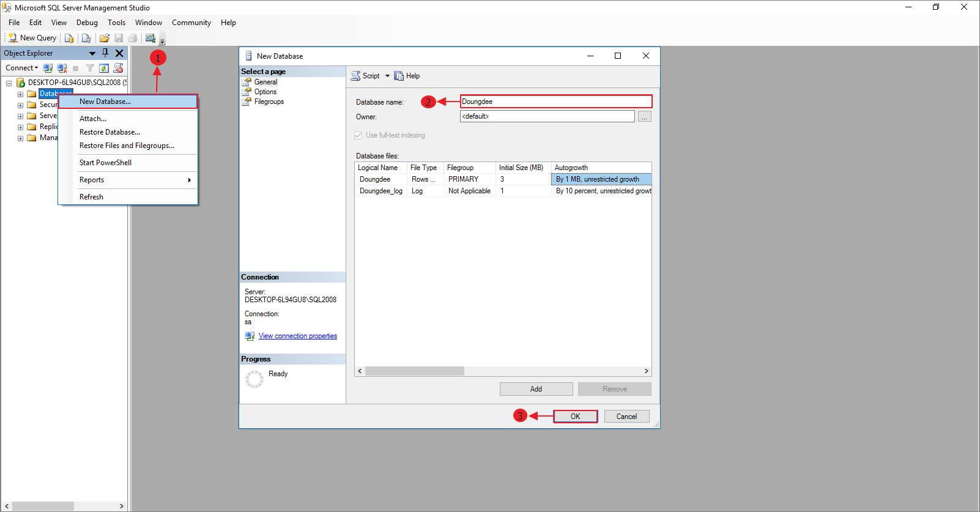Choose Attach... from context menu

click(128, 119)
